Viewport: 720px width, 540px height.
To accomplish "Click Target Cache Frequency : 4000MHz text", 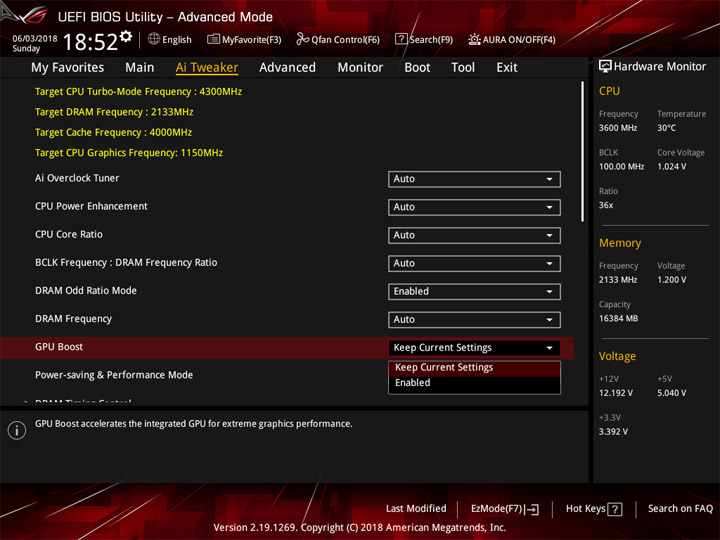I will tap(113, 132).
